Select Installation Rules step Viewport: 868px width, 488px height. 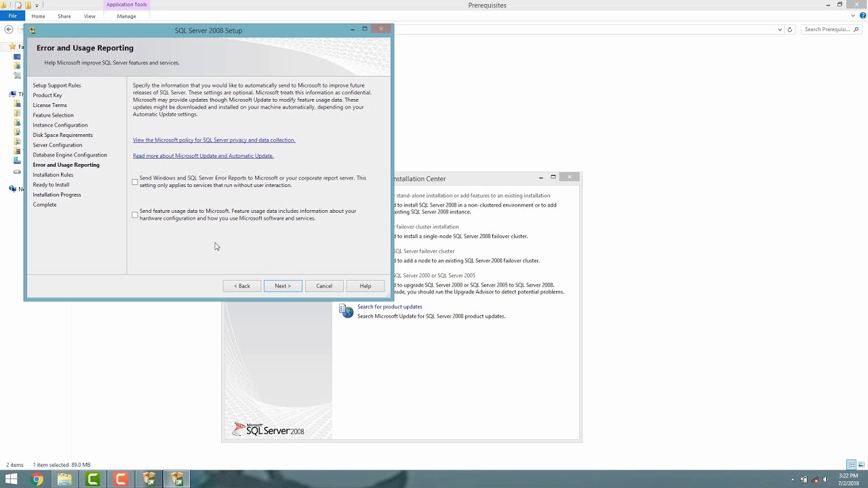tap(53, 175)
